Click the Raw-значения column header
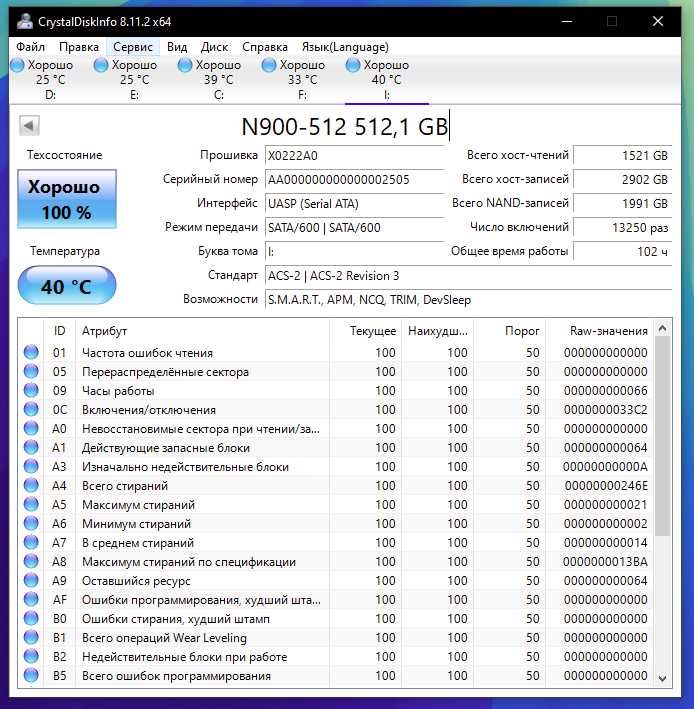The image size is (694, 709). (599, 331)
